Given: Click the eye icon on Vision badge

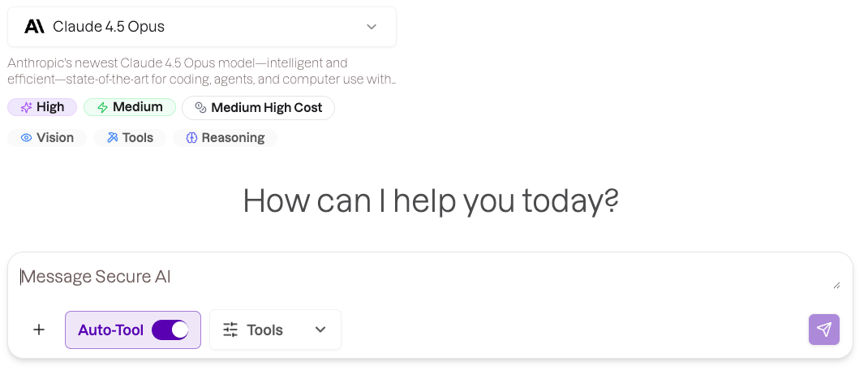Looking at the screenshot, I should [26, 138].
